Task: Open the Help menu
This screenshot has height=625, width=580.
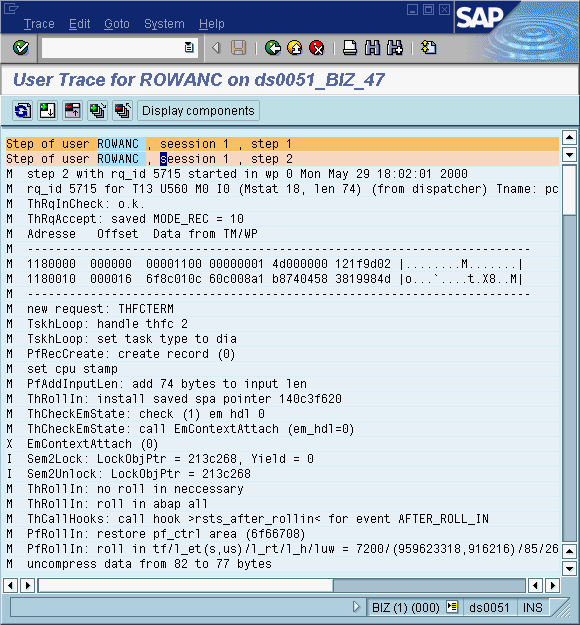Action: click(212, 24)
